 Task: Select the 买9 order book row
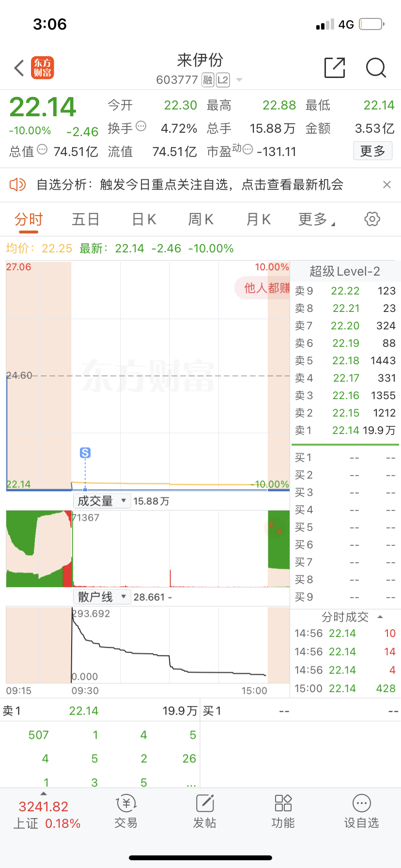tap(345, 597)
